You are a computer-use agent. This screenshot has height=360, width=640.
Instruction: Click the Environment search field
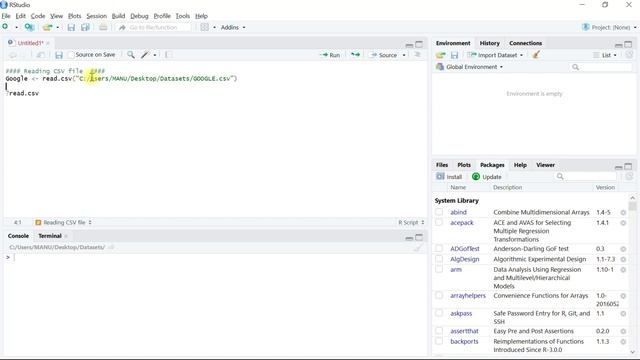600,67
